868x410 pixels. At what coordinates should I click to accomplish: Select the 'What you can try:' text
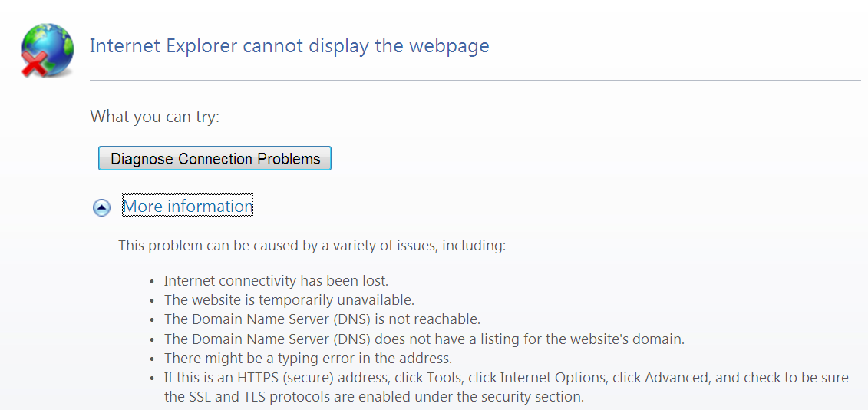click(155, 117)
